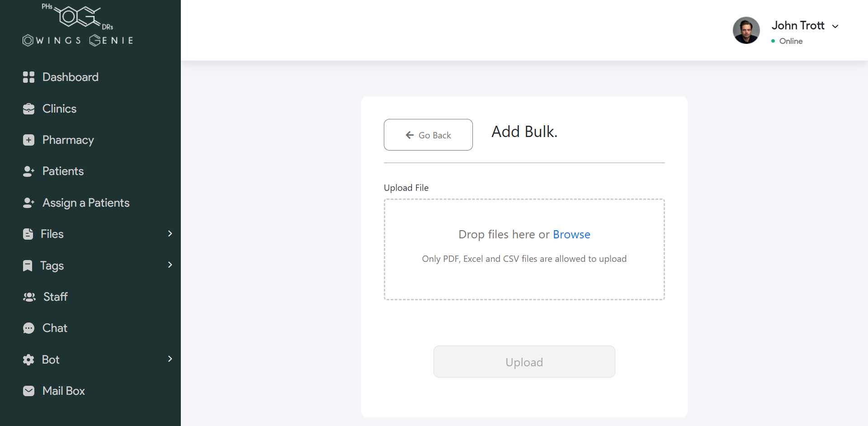Click the grayed Upload button
Image resolution: width=868 pixels, height=426 pixels.
(x=524, y=362)
